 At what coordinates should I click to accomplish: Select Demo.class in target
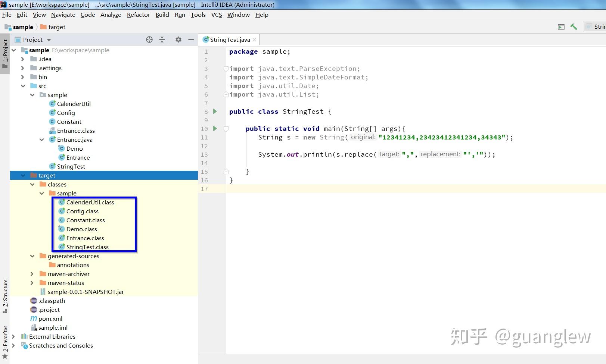(81, 229)
